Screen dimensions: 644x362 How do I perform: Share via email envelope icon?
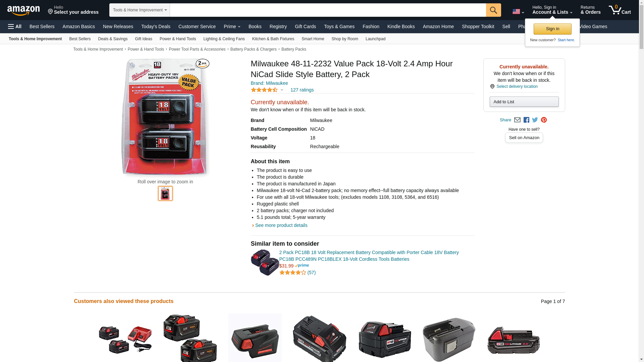[517, 120]
